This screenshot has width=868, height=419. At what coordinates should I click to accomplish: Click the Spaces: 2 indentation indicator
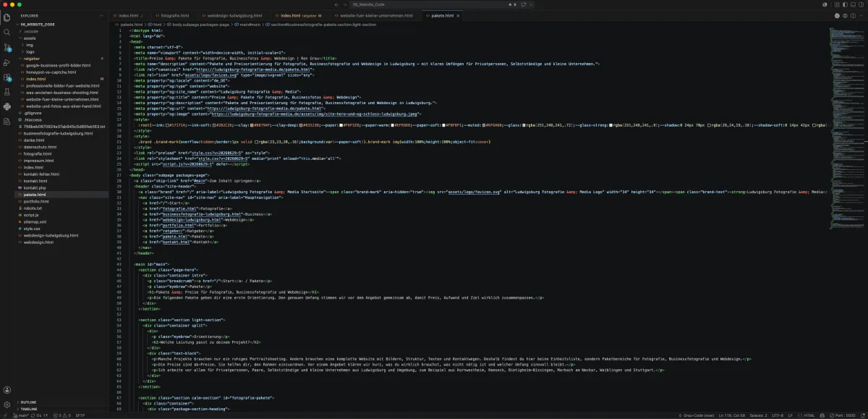tap(757, 415)
